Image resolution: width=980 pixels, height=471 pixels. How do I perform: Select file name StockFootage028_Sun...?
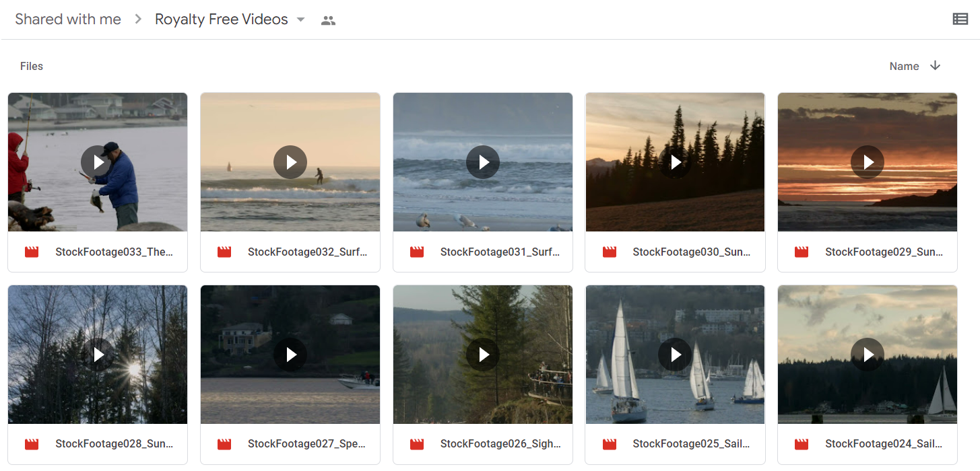point(114,444)
